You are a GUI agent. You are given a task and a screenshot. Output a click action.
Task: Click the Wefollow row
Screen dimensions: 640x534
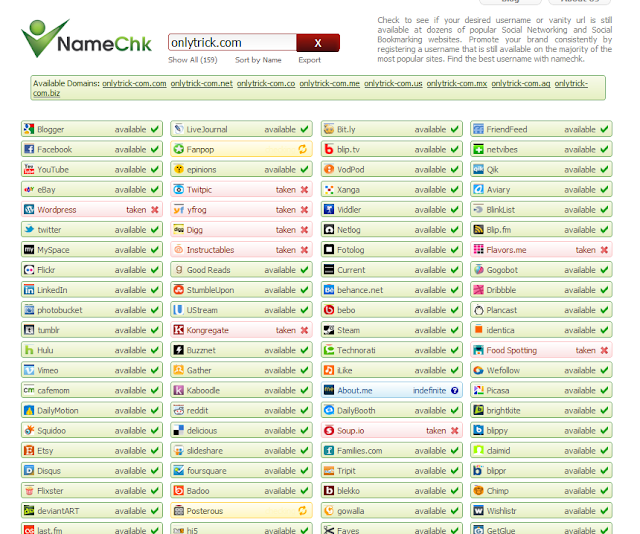(541, 370)
